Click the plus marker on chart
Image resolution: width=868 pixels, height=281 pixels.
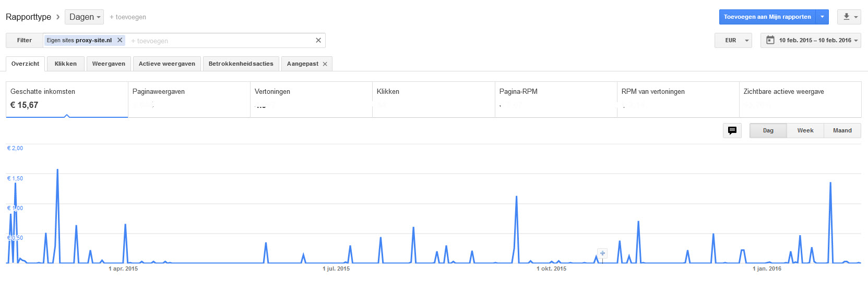tap(602, 253)
